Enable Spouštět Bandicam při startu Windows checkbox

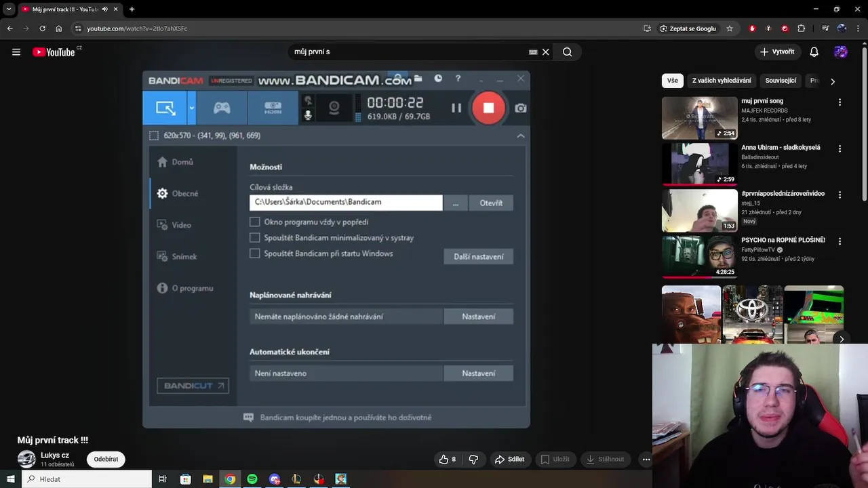(255, 253)
